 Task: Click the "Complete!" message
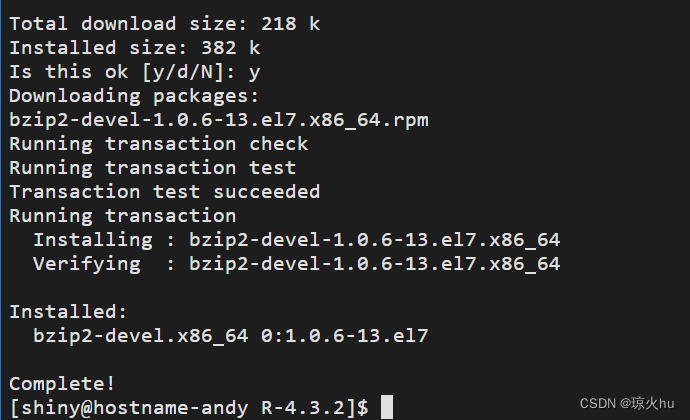point(62,384)
